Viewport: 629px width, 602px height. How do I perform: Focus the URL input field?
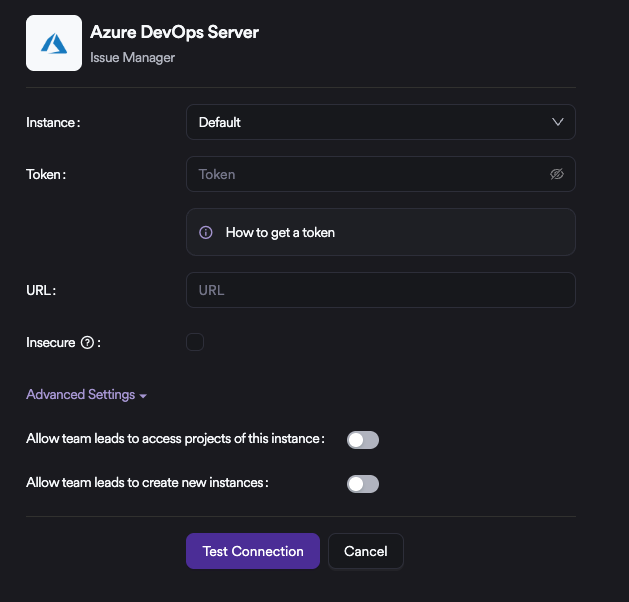click(381, 290)
